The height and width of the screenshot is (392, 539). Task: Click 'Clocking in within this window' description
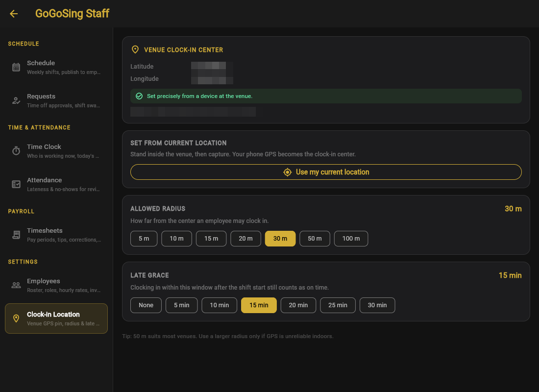[230, 288]
